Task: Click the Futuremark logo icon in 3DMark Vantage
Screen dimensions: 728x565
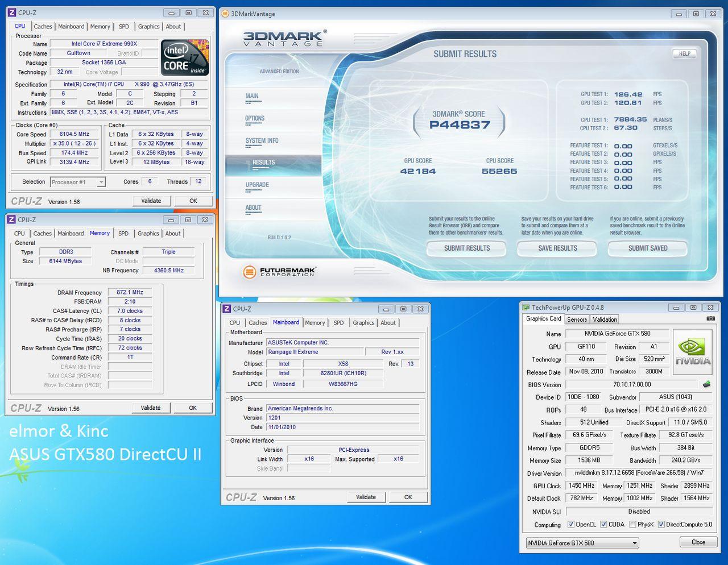Action: pyautogui.click(x=249, y=272)
